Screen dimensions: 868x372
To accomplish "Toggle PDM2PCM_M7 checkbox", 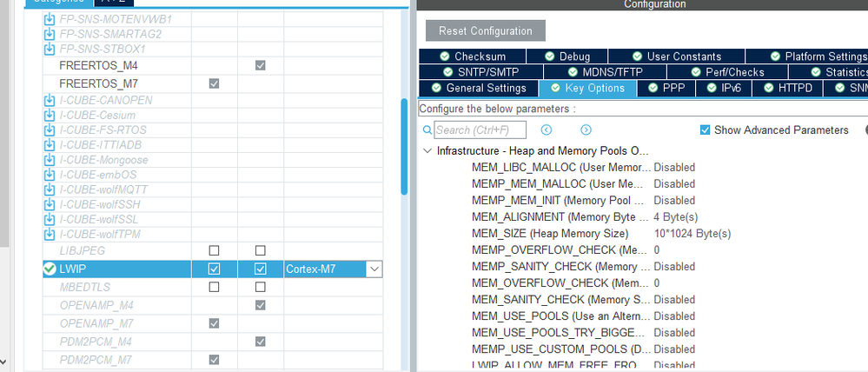I will [x=214, y=359].
